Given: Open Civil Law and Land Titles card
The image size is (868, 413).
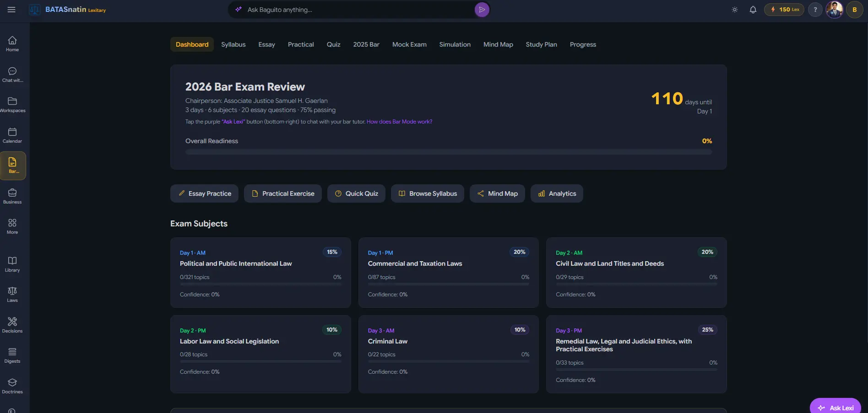Looking at the screenshot, I should click(x=636, y=273).
